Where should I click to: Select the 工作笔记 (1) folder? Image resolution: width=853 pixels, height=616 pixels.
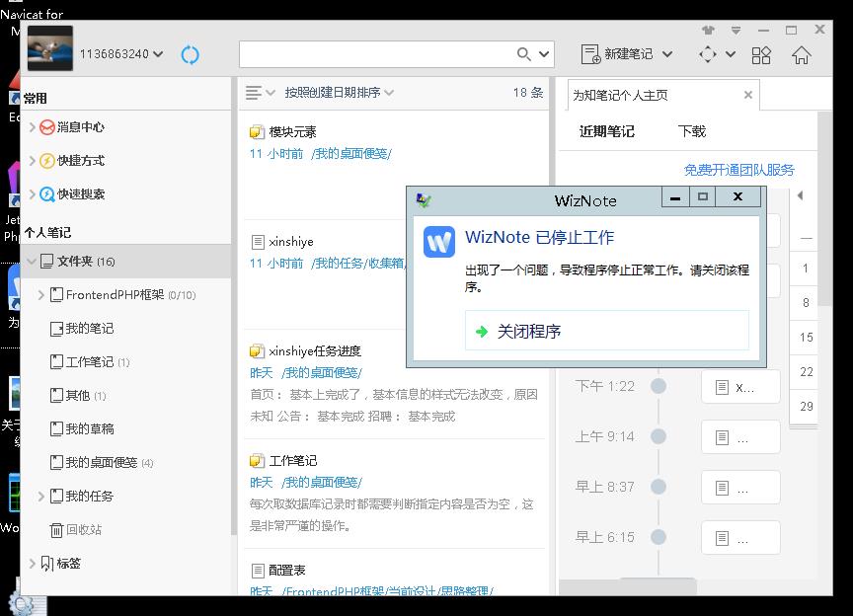90,362
